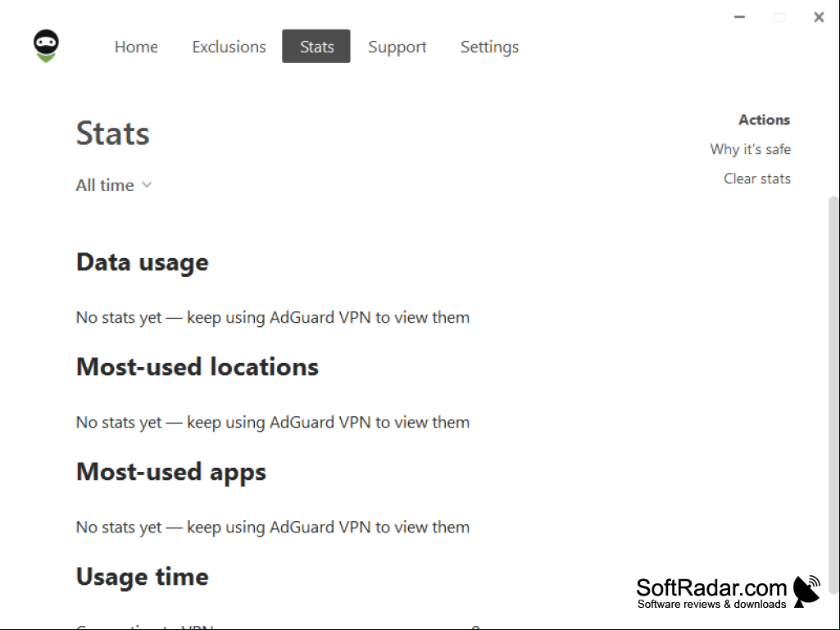
Task: Click the no-stats message under Most-used locations
Action: coord(273,423)
